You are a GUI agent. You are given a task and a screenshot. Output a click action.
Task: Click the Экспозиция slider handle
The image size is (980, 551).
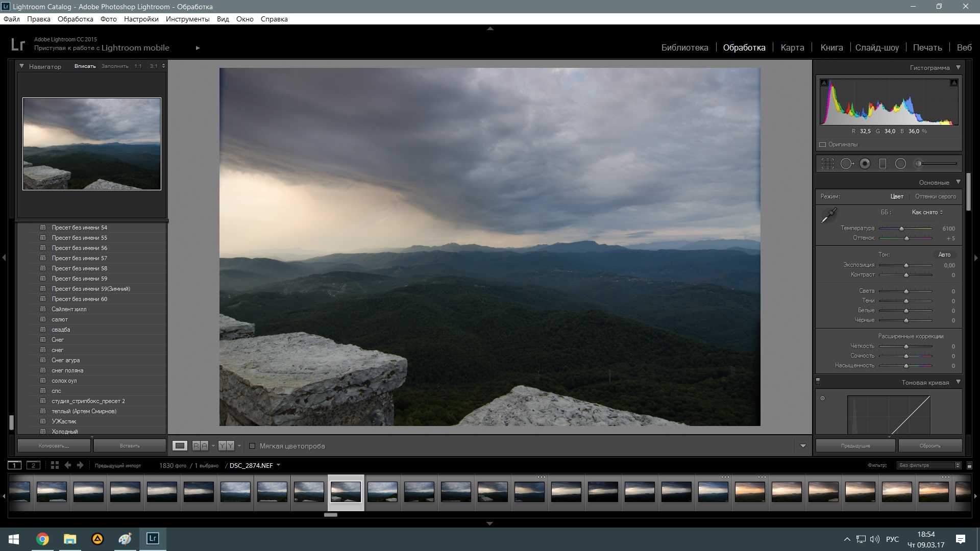[906, 265]
